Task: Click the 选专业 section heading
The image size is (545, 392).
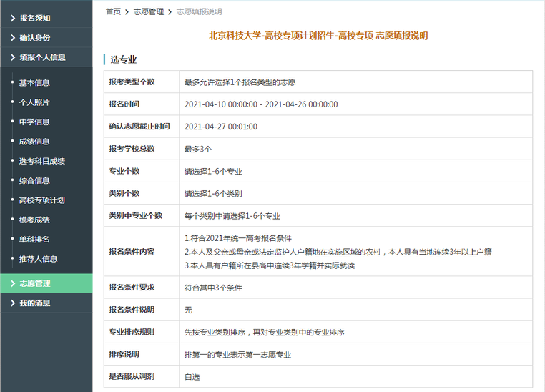Action: [123, 59]
